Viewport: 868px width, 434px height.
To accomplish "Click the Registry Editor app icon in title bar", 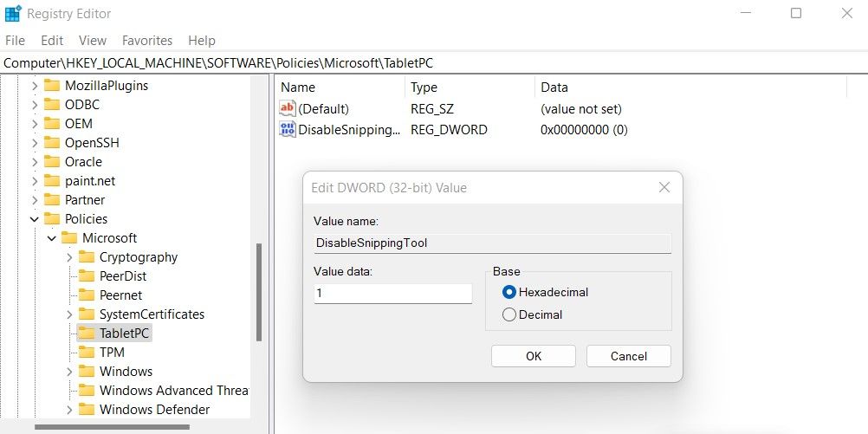I will coord(13,14).
